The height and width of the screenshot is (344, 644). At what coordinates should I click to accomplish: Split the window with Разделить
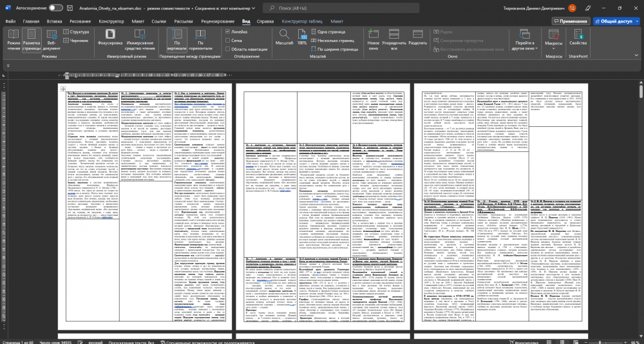pos(418,40)
